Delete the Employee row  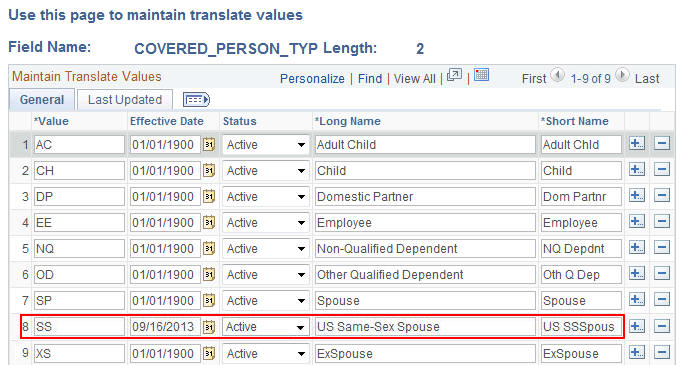662,222
